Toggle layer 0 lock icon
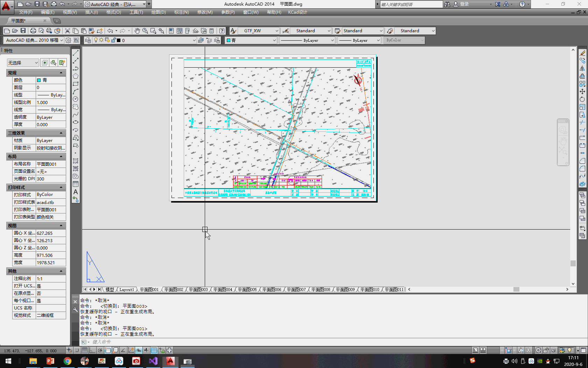Viewport: 588px width, 368px height. tap(113, 40)
